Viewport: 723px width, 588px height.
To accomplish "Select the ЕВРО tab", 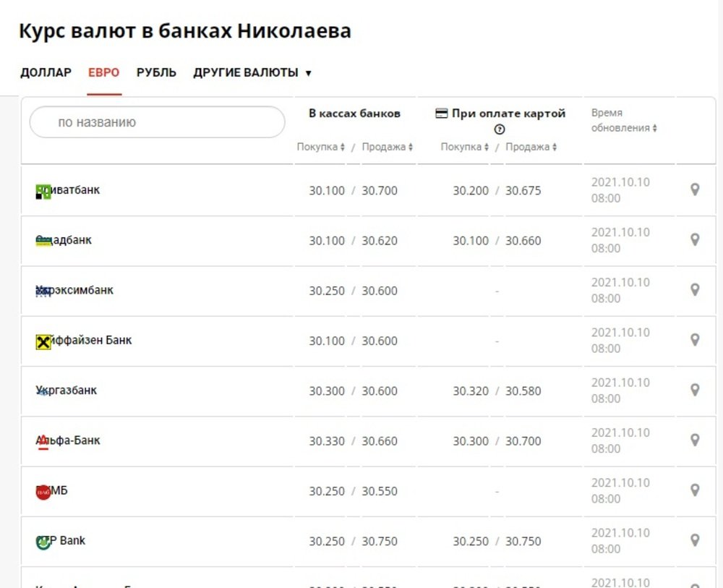I will [x=103, y=73].
